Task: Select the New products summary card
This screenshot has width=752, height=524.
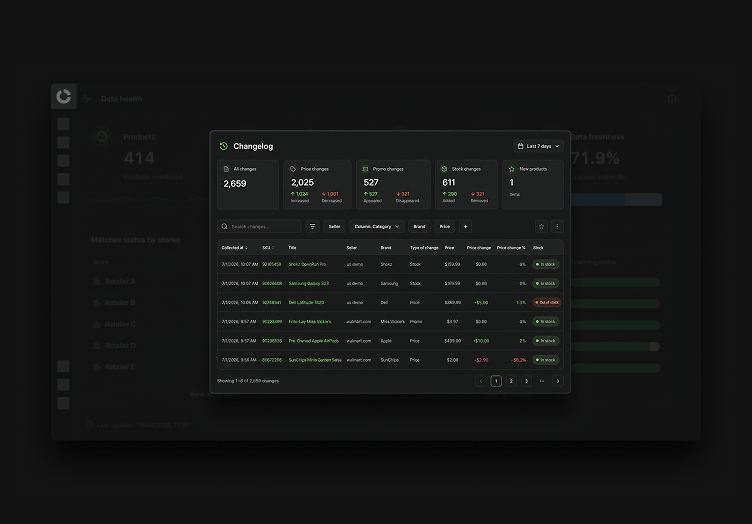Action: (533, 185)
